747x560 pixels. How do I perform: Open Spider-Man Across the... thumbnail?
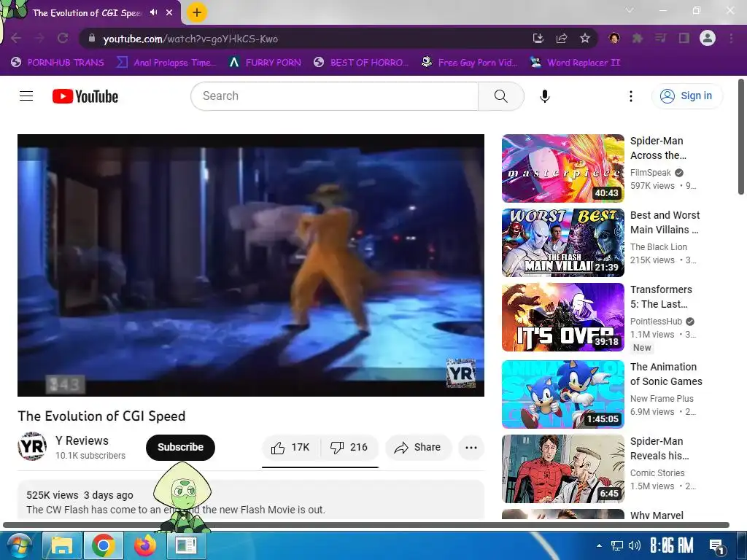[x=562, y=168]
